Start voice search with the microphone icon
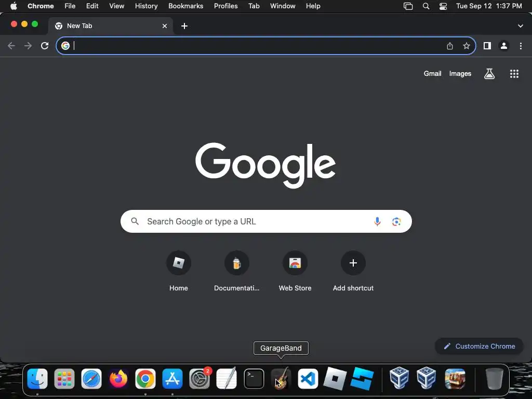 (x=377, y=221)
